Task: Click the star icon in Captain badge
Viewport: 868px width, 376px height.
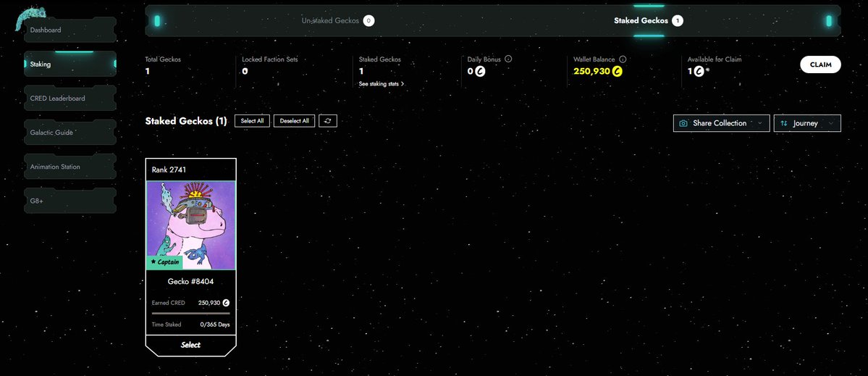Action: click(153, 262)
